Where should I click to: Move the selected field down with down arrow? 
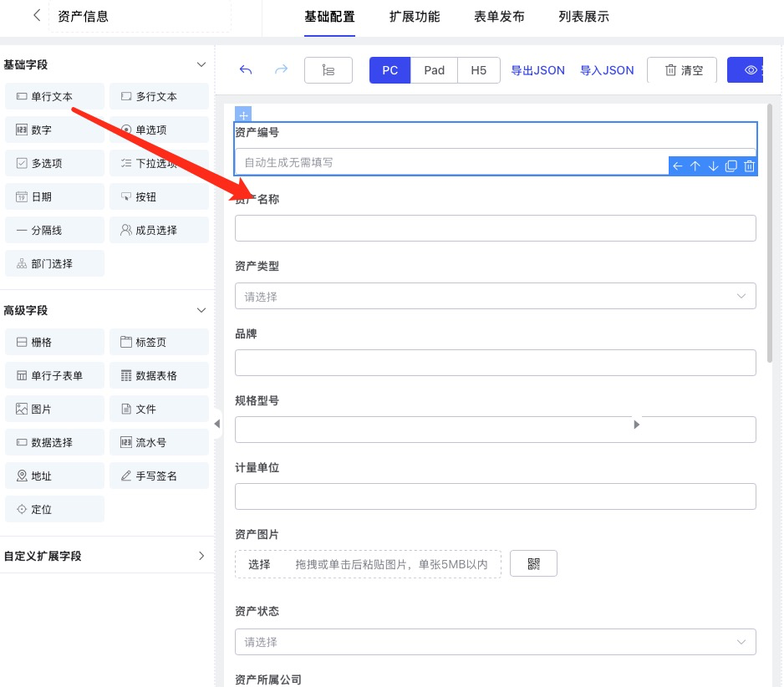tap(713, 166)
